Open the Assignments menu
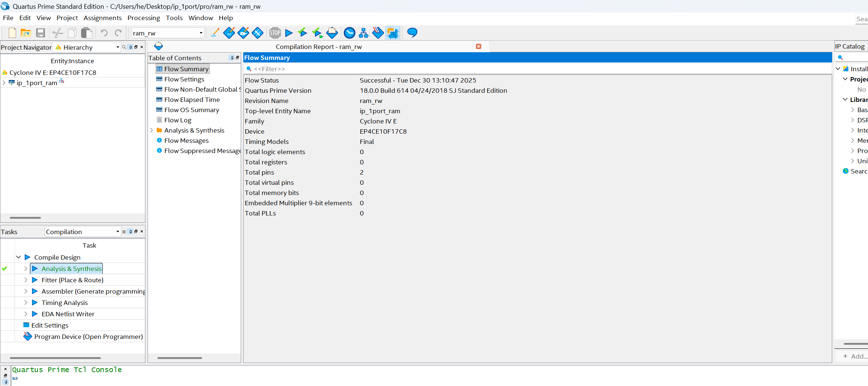This screenshot has height=386, width=868. tap(103, 18)
